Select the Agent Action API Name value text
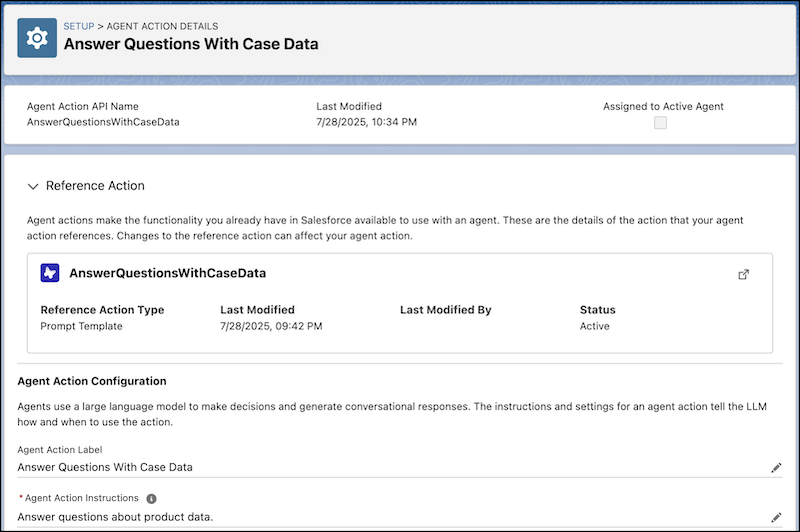Viewport: 800px width, 532px height. click(103, 122)
